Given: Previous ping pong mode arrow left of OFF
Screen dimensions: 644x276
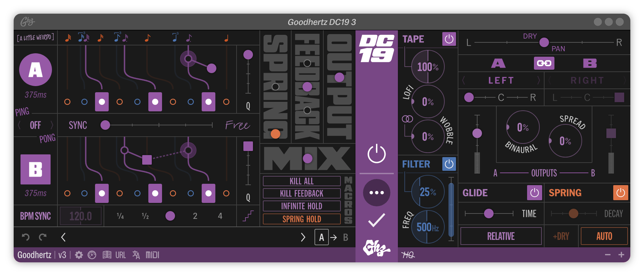Looking at the screenshot, I should click(19, 125).
